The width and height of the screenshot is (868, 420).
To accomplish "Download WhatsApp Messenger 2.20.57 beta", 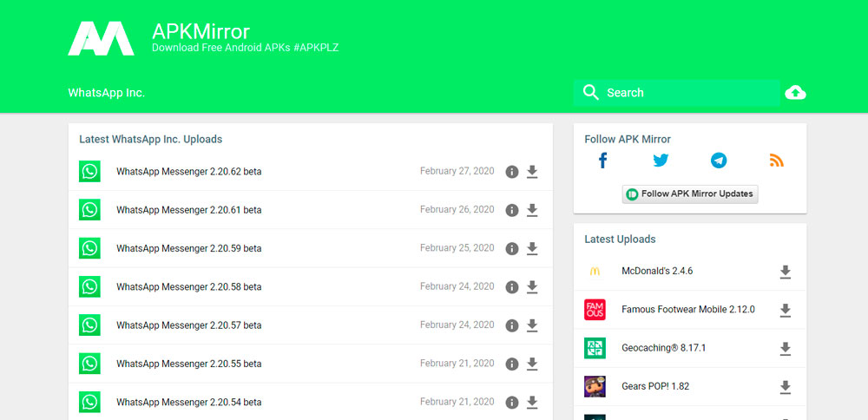I will (532, 325).
